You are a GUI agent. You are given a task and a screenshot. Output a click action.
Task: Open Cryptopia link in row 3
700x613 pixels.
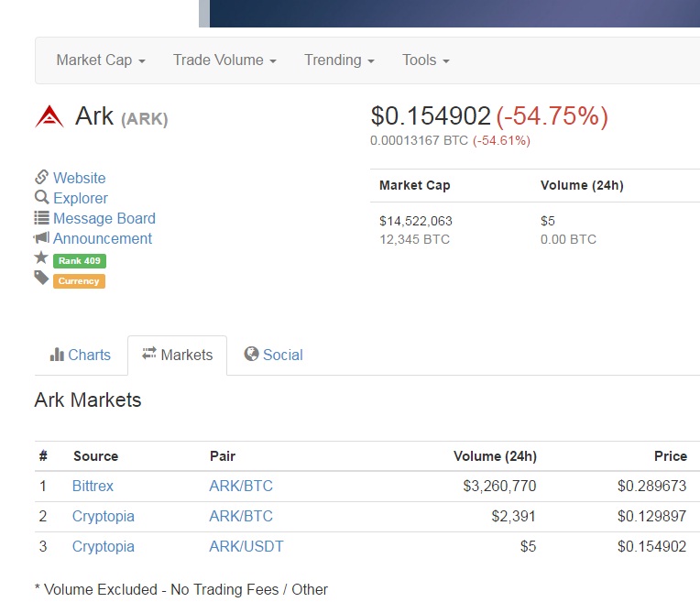(104, 546)
